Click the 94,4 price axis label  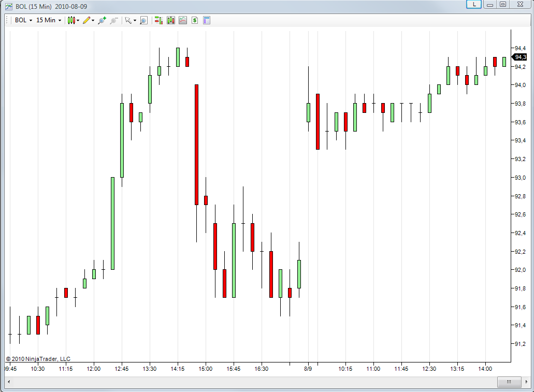pos(520,48)
